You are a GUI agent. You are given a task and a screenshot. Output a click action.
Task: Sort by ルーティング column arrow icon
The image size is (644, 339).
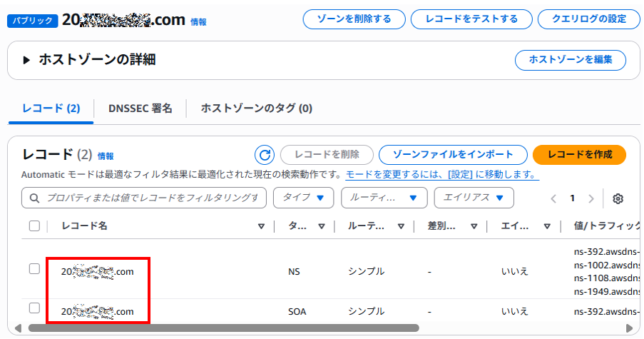point(402,226)
